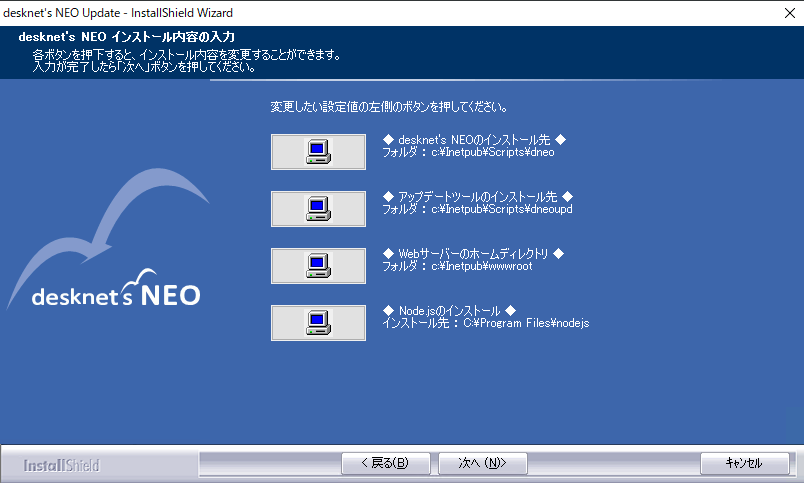Click computer icon button for Web server home directory
This screenshot has width=804, height=483.
(x=318, y=266)
